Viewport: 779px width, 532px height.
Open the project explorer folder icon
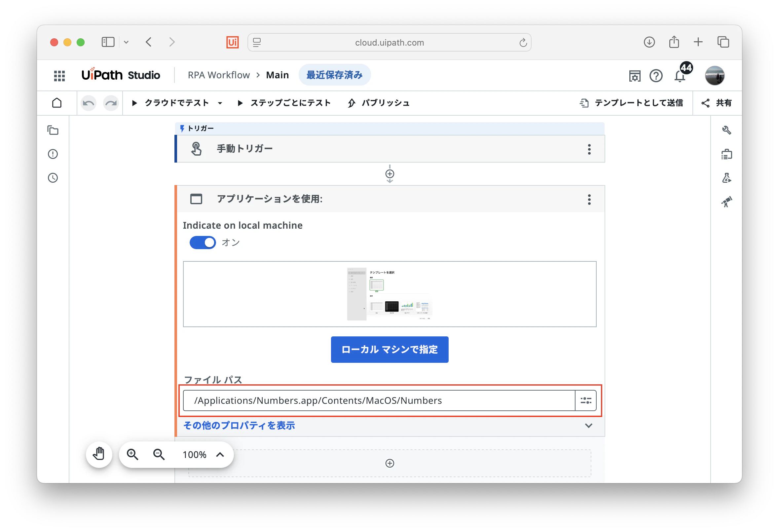click(53, 130)
